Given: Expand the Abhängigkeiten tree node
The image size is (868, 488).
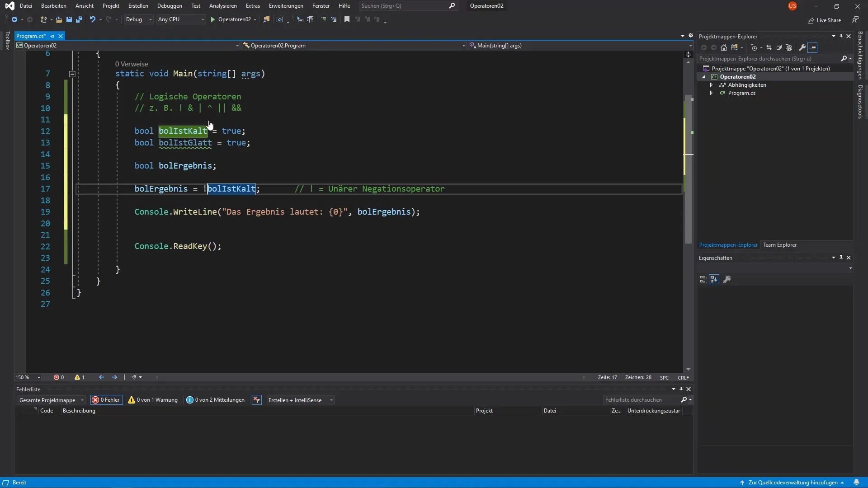Looking at the screenshot, I should point(711,85).
